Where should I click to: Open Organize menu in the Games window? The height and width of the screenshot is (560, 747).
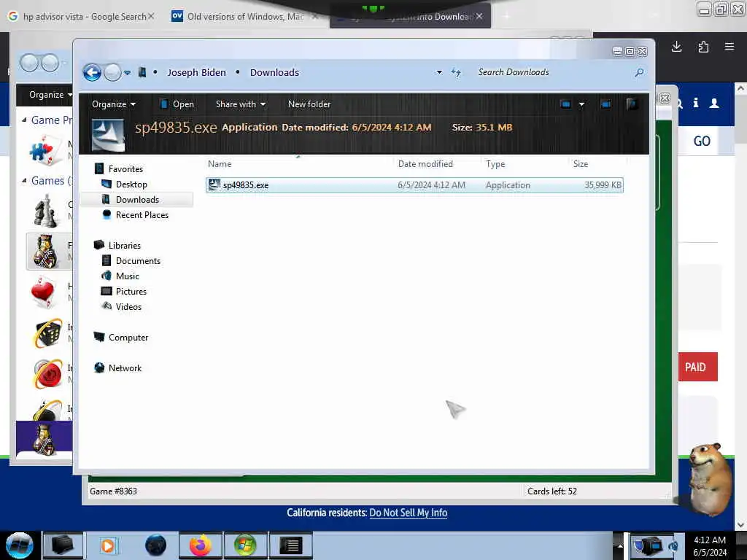pos(50,94)
